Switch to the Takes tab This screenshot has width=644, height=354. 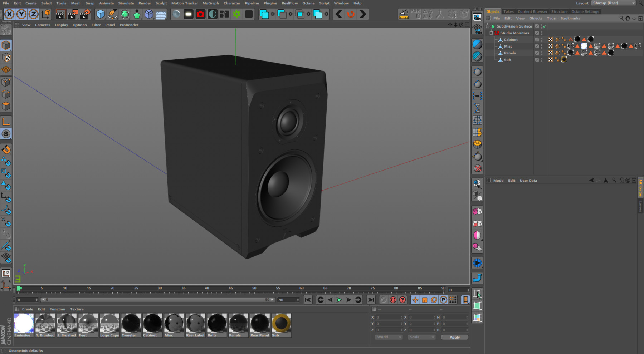(x=508, y=11)
